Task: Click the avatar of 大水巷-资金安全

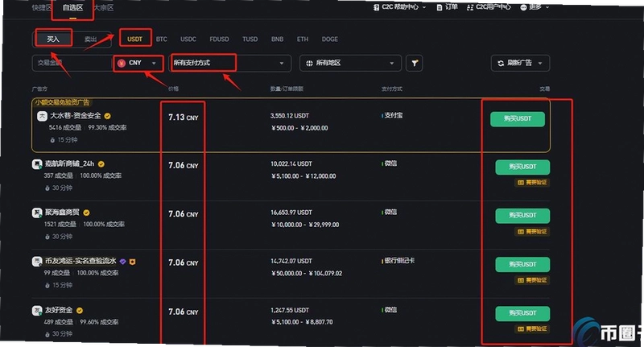Action: tap(43, 116)
